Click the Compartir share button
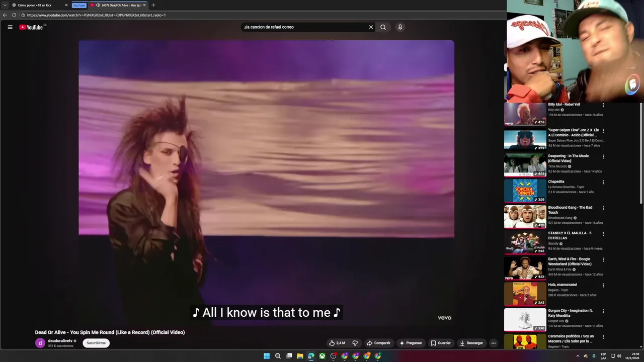The height and width of the screenshot is (362, 644). [x=378, y=343]
